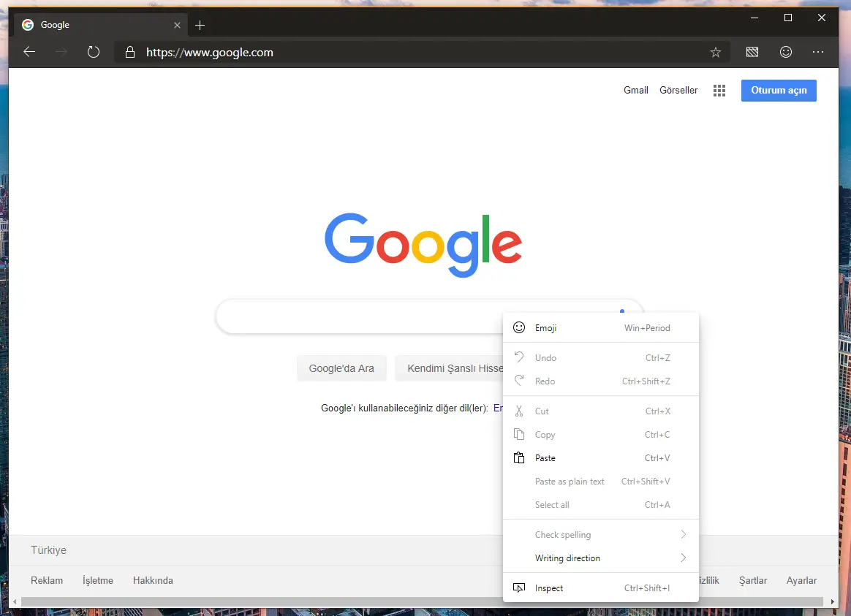Open the Görseller images link
851x616 pixels.
tap(678, 90)
